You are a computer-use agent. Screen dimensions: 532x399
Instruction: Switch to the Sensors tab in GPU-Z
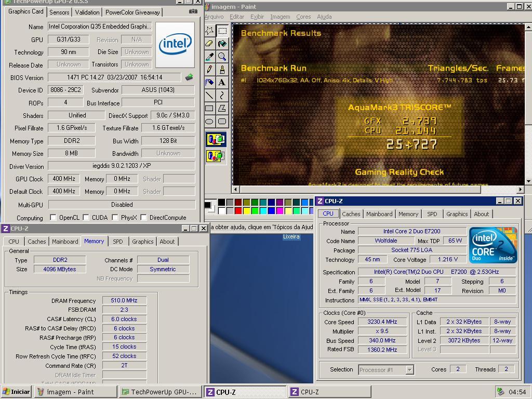click(x=59, y=12)
